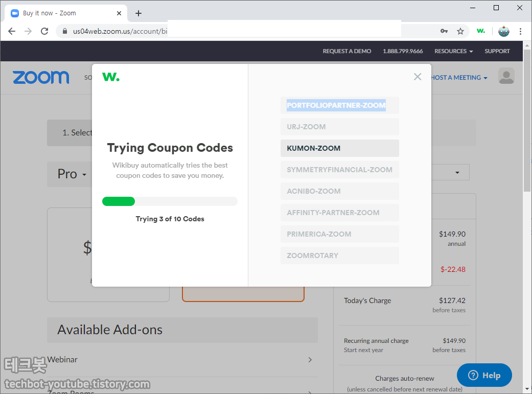Viewport: 532px width, 394px height.
Task: Click the Today's Charge label
Action: point(367,300)
